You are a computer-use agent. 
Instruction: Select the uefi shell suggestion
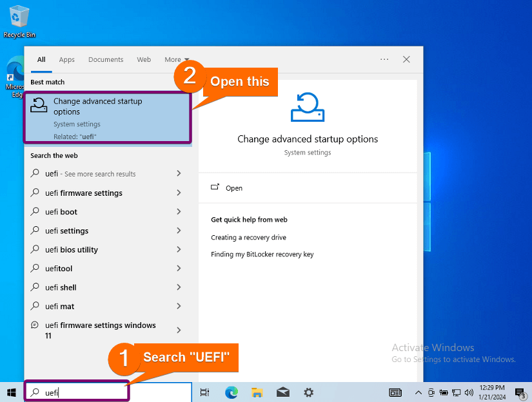(x=108, y=288)
